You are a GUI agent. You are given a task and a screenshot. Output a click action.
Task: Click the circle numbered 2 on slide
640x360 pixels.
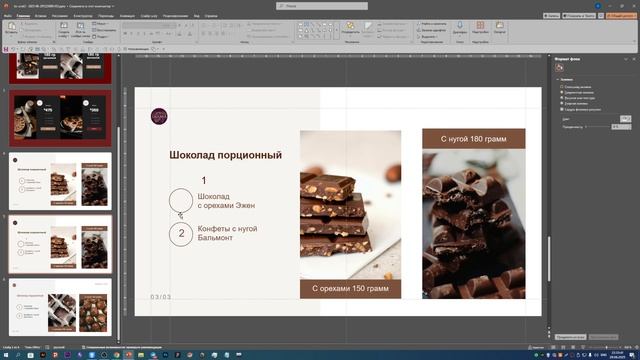click(181, 234)
